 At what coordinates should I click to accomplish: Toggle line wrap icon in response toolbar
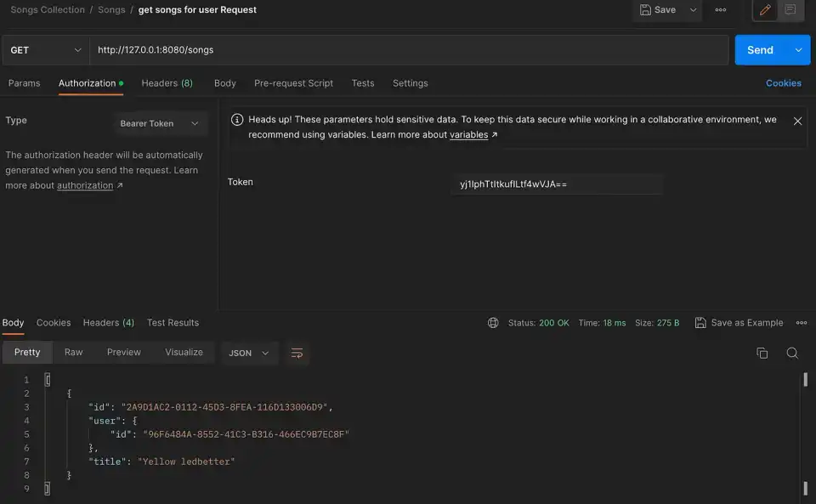(x=297, y=353)
